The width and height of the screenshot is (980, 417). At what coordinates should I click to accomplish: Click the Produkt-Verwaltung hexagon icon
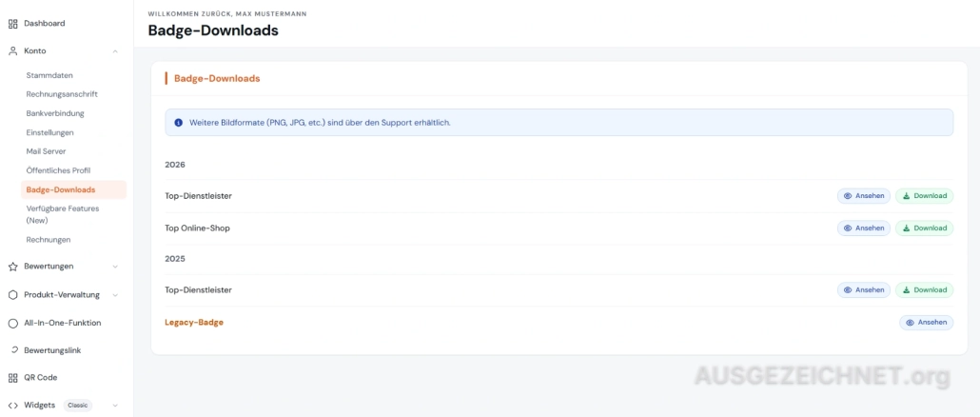pyautogui.click(x=12, y=295)
